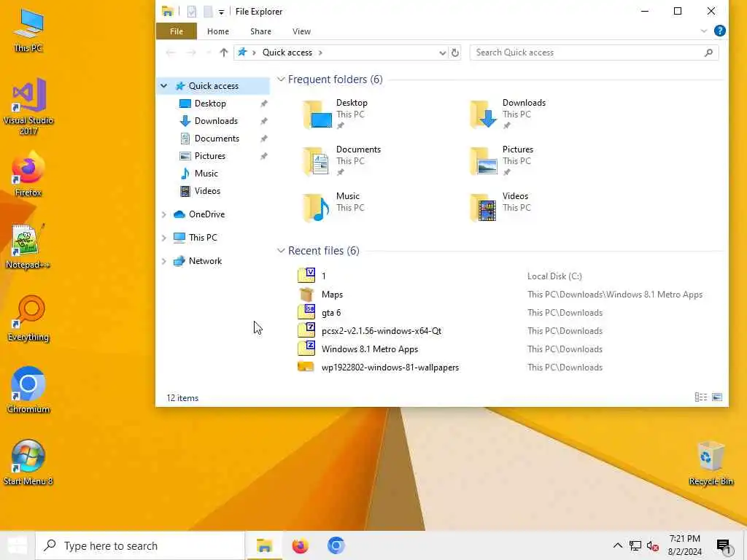Click the muted volume tray icon
Image resolution: width=747 pixels, height=560 pixels.
click(653, 546)
